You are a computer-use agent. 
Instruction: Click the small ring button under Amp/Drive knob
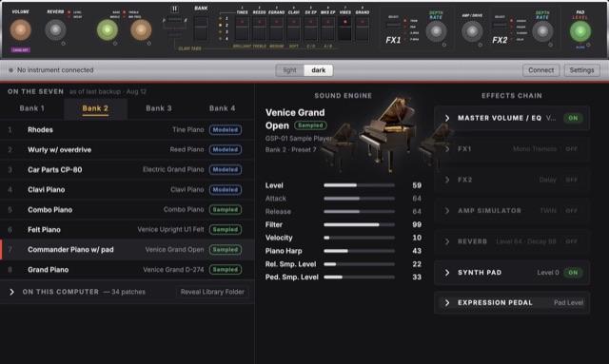tap(480, 45)
